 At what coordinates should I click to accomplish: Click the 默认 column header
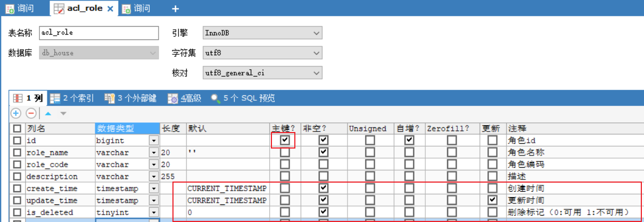pos(228,128)
